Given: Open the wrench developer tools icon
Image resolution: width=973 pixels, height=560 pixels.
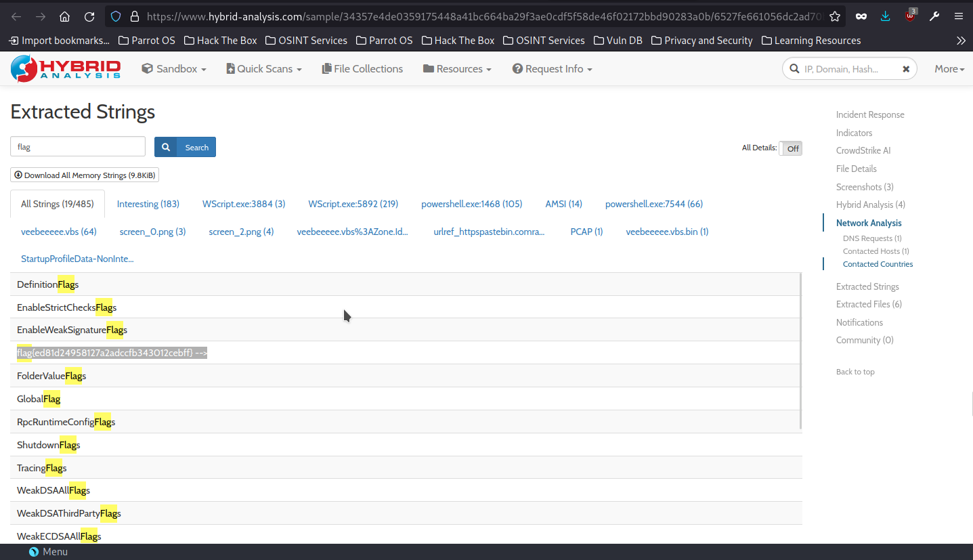Looking at the screenshot, I should (934, 16).
